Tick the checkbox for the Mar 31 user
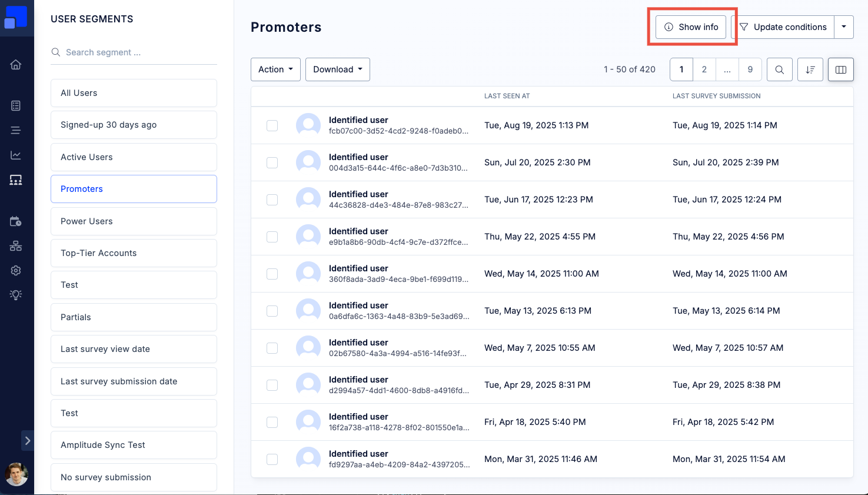This screenshot has height=495, width=868. tap(272, 459)
